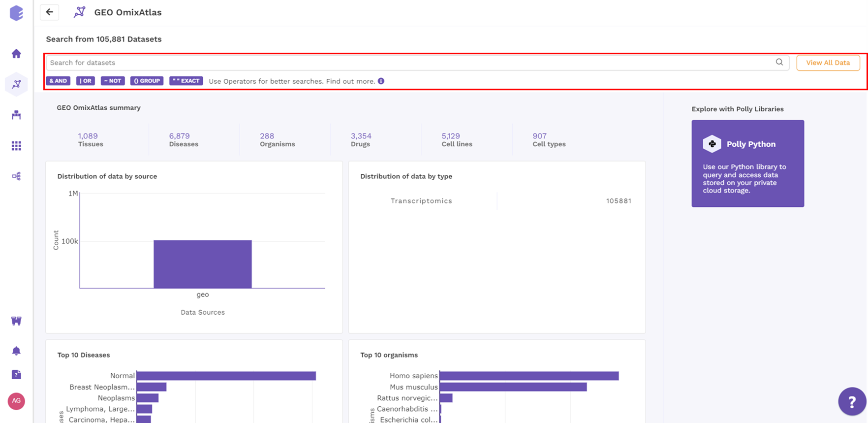Click the Neoplasms disease bar
This screenshot has height=423, width=868.
tap(148, 398)
